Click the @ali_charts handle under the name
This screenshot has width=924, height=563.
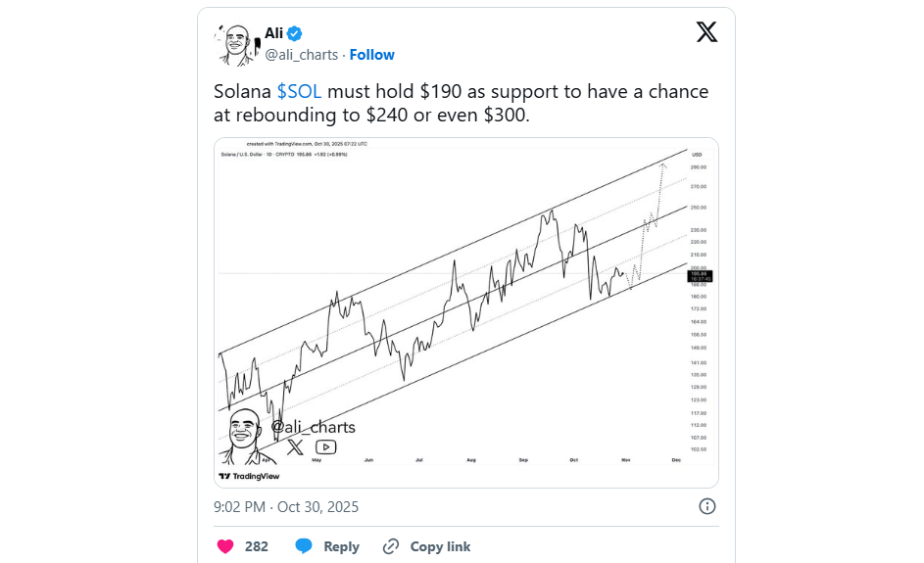click(x=302, y=55)
